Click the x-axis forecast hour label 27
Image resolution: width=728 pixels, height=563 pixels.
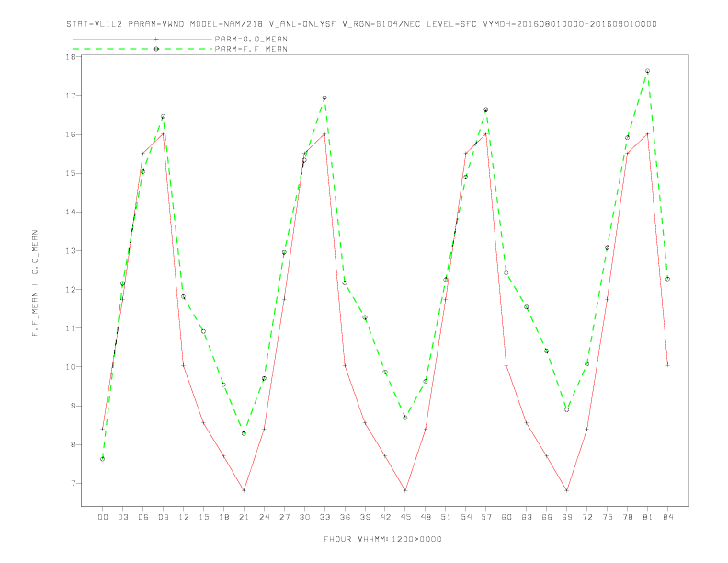pyautogui.click(x=284, y=517)
